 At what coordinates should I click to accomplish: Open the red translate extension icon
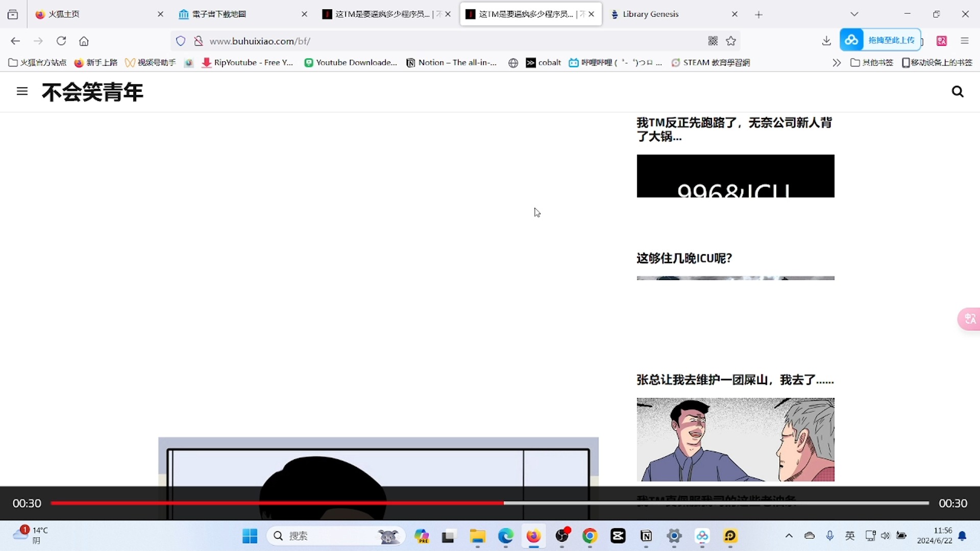[942, 41]
